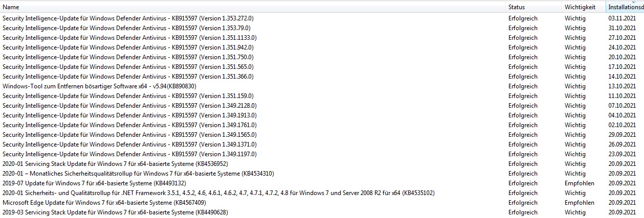Select 2020-01 Servicing Stack Update KB4536952
644x218 pixels.
(x=115, y=164)
